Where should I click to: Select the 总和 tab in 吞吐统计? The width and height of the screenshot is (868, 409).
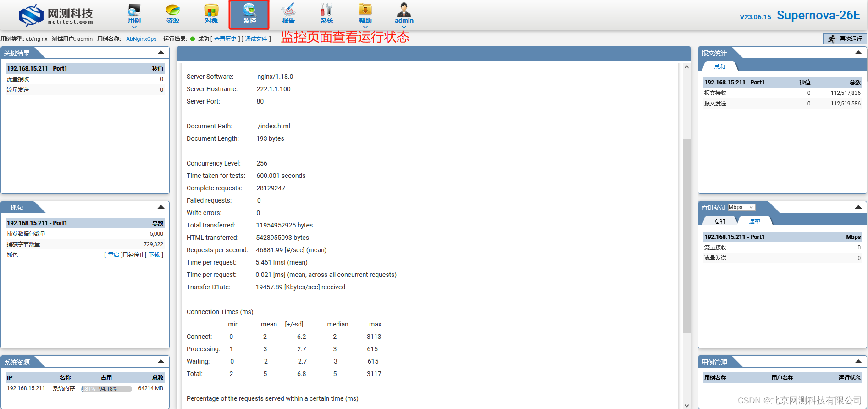(x=720, y=221)
